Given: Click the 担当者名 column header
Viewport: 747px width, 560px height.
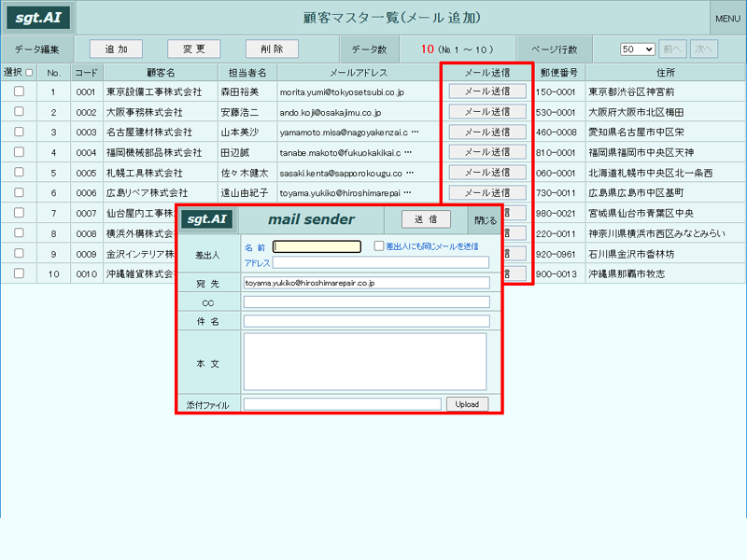Looking at the screenshot, I should coord(247,73).
